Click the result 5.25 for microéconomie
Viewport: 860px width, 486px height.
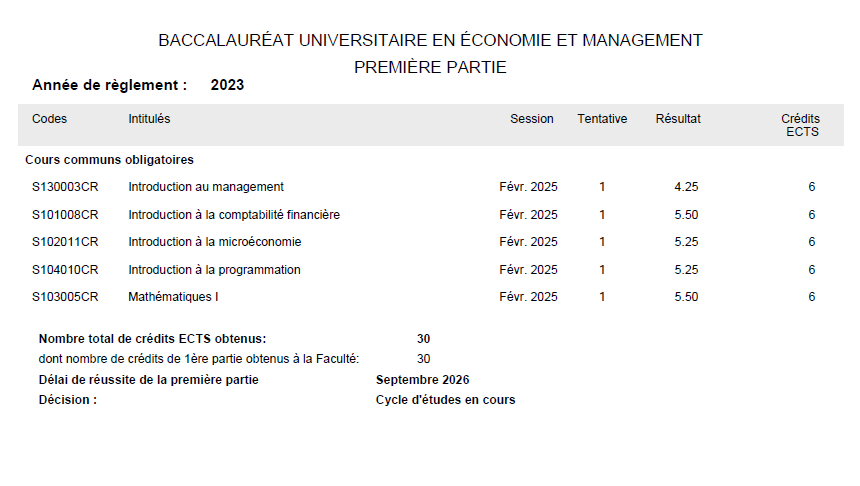point(686,241)
